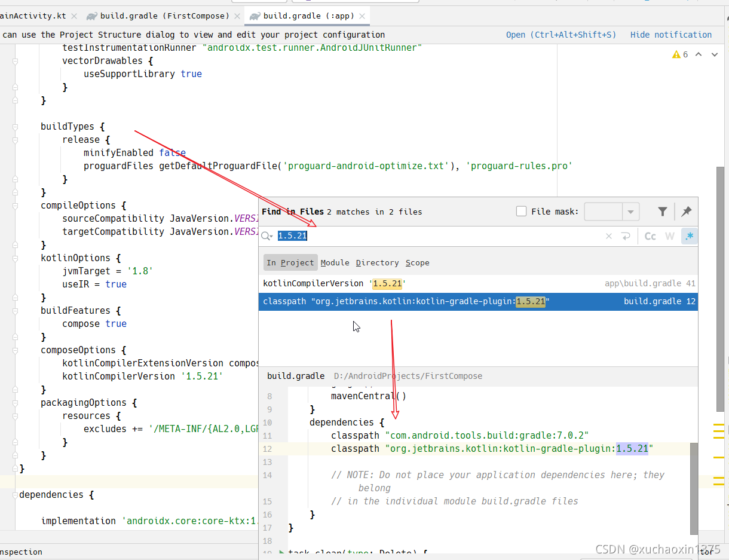Open search history magnifier dropdown
Screen dimensions: 729x560
[x=267, y=236]
